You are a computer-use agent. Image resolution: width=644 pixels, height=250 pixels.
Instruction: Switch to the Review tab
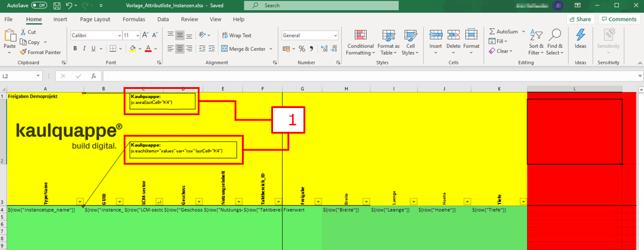point(189,19)
